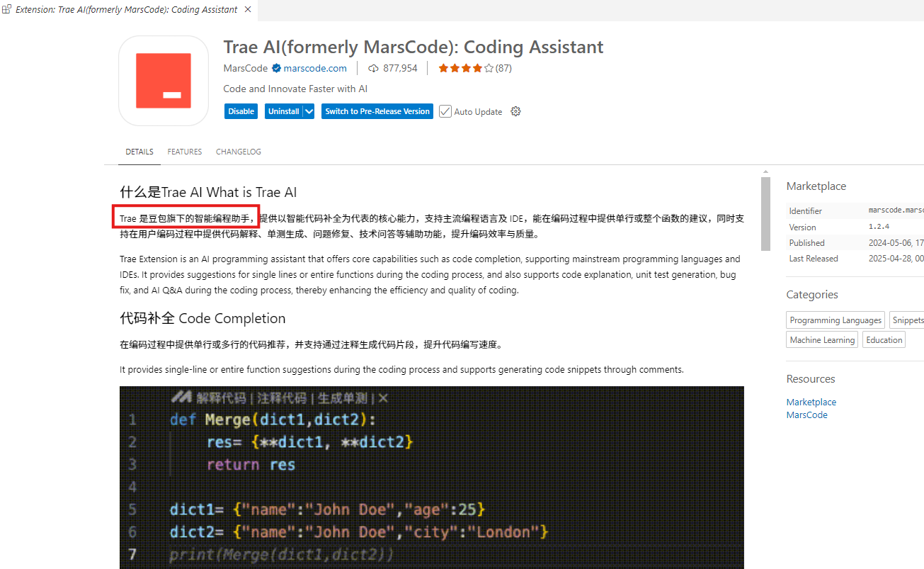Click the Programming Languages category
Image resolution: width=924 pixels, height=569 pixels.
pyautogui.click(x=835, y=320)
